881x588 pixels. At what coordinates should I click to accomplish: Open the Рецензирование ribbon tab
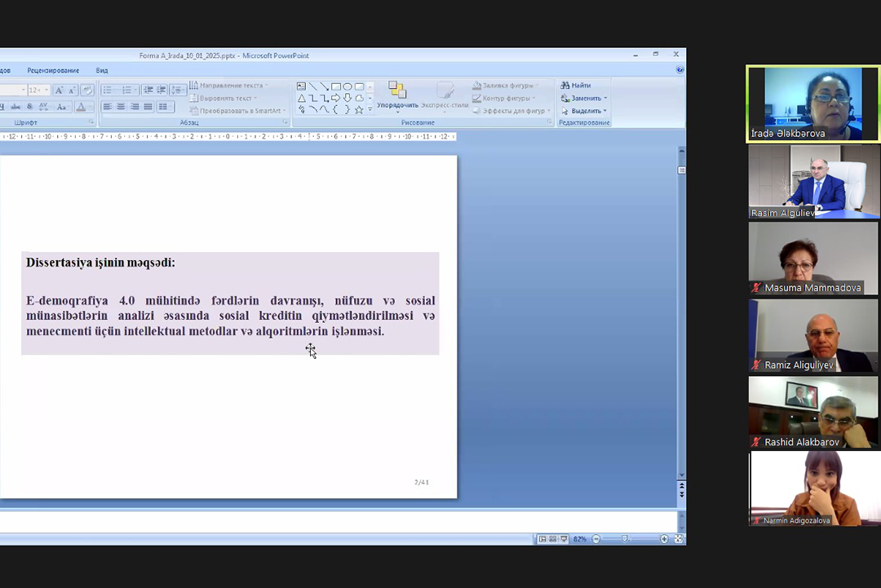point(53,71)
